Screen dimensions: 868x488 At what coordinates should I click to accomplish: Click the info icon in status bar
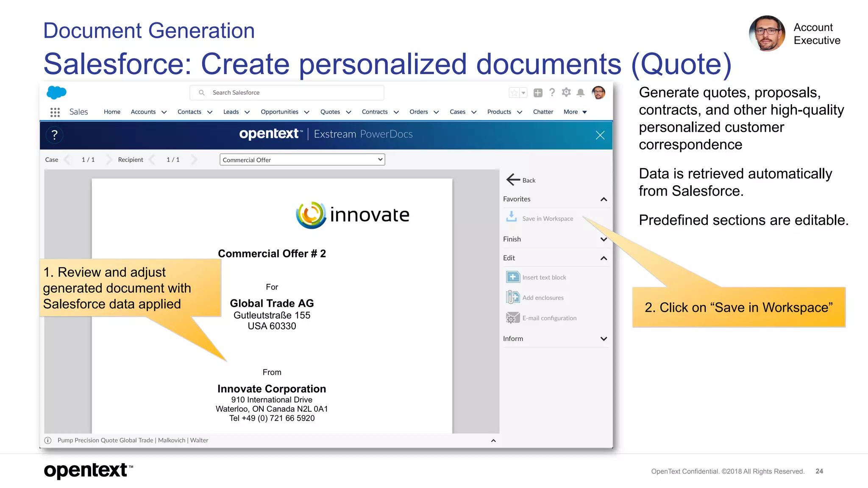tap(48, 441)
